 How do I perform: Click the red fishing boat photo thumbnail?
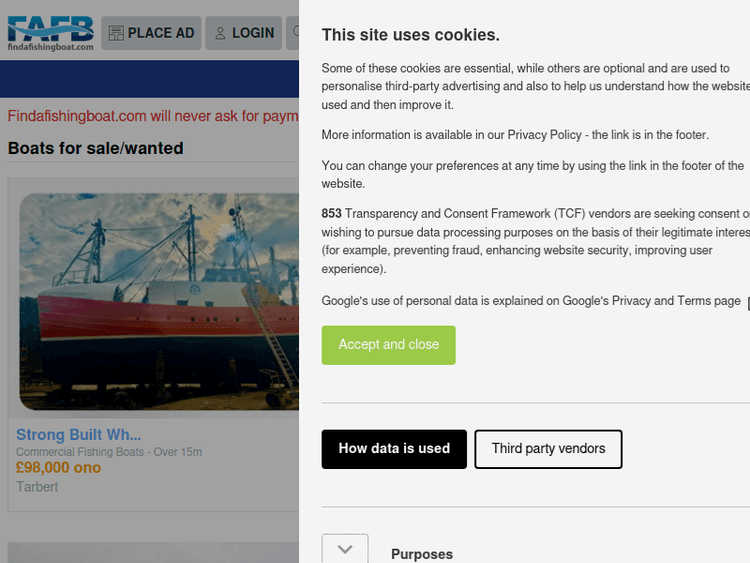(x=160, y=300)
